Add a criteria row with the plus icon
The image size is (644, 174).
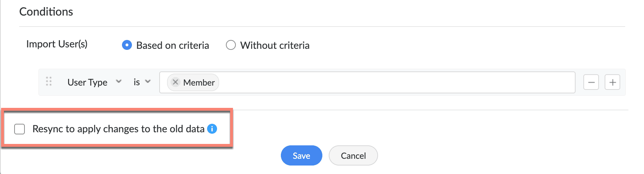click(x=612, y=82)
